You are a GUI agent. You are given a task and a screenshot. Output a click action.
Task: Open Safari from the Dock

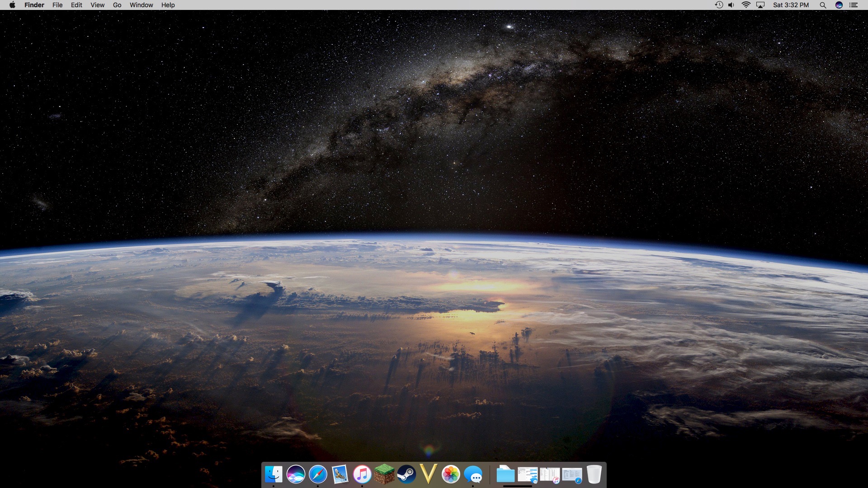tap(318, 474)
